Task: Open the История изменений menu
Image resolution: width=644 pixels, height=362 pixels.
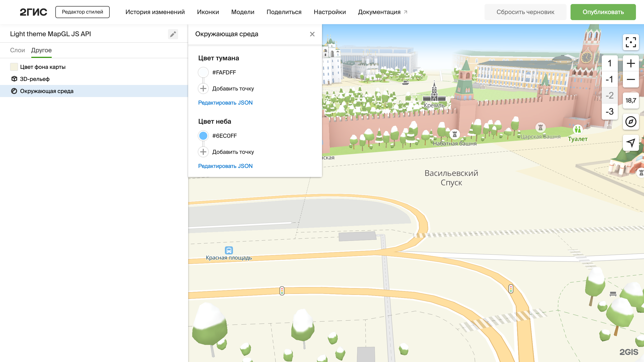Action: tap(155, 12)
